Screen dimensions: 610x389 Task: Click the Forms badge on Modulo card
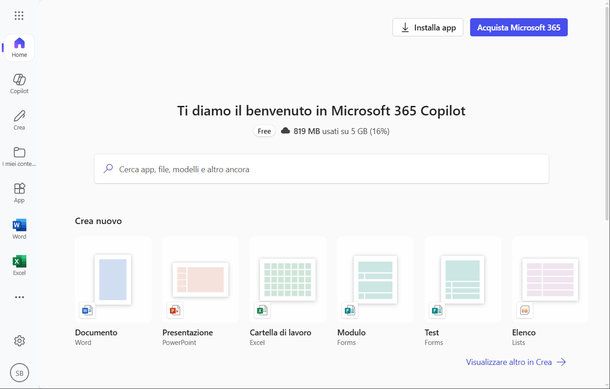pyautogui.click(x=349, y=310)
